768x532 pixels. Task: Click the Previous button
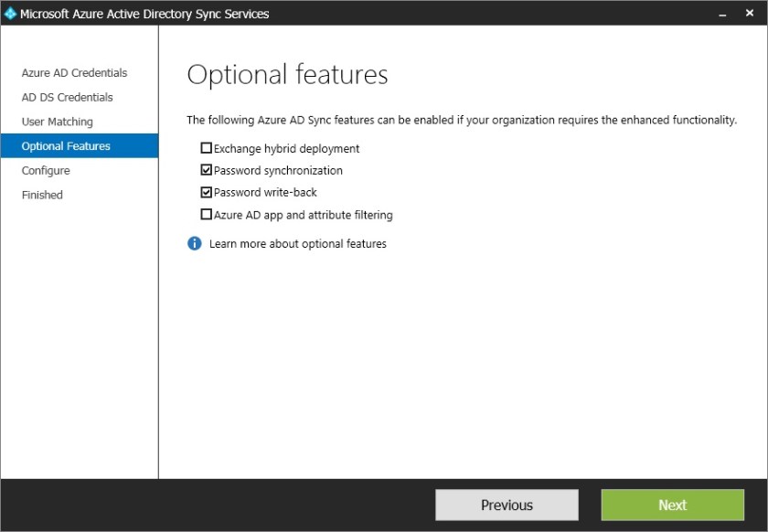pos(507,505)
